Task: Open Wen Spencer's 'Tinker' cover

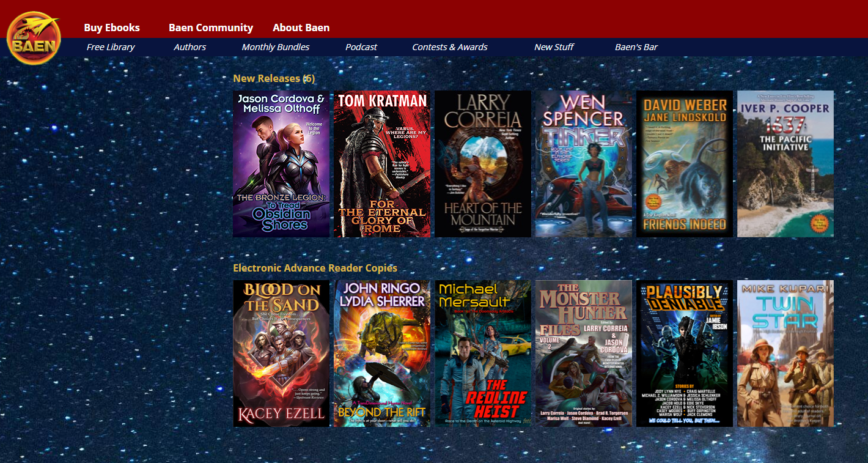Action: 583,163
